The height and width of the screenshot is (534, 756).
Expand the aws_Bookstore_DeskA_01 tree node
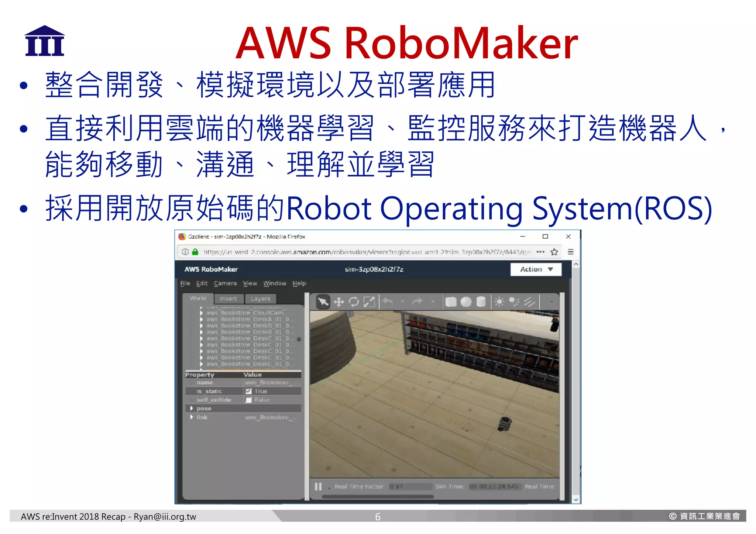[x=201, y=319]
